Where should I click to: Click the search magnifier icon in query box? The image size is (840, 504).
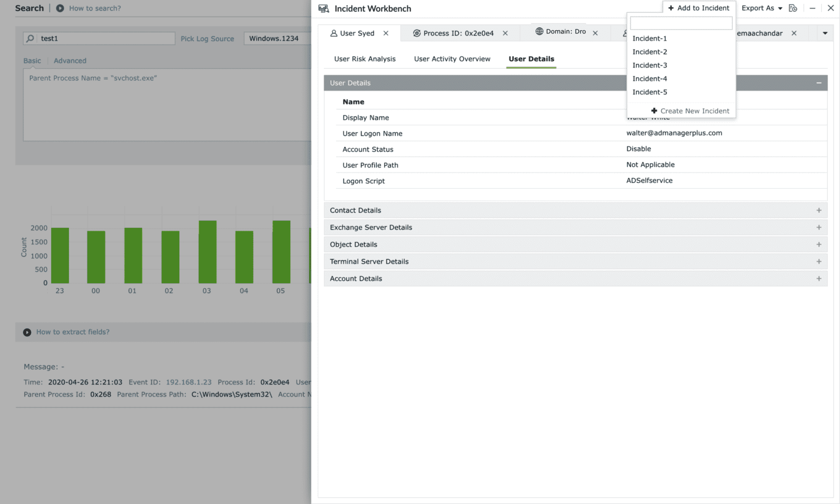point(30,39)
